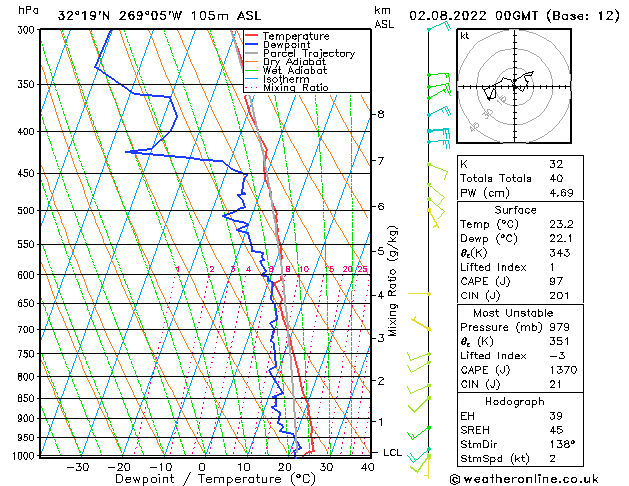This screenshot has height=486, width=629.
Task: Click the 5 km altitude tick label
Action: coord(381,251)
